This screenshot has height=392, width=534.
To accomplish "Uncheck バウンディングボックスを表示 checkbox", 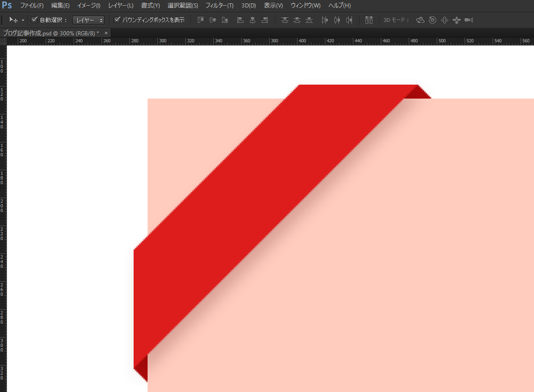I will 117,20.
